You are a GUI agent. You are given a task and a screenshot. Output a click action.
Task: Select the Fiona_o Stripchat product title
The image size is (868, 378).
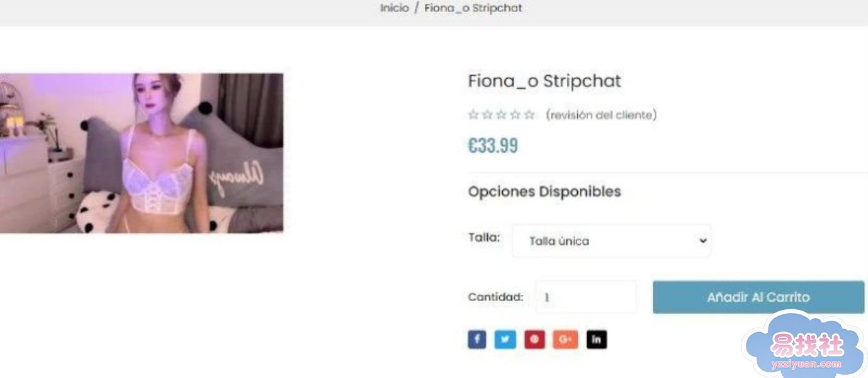544,81
